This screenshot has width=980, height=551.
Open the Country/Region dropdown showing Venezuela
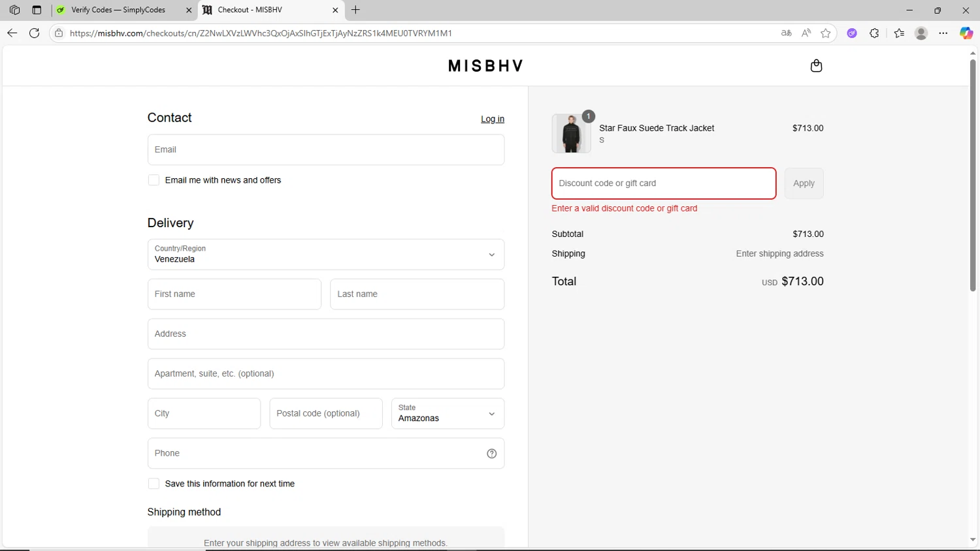click(326, 255)
